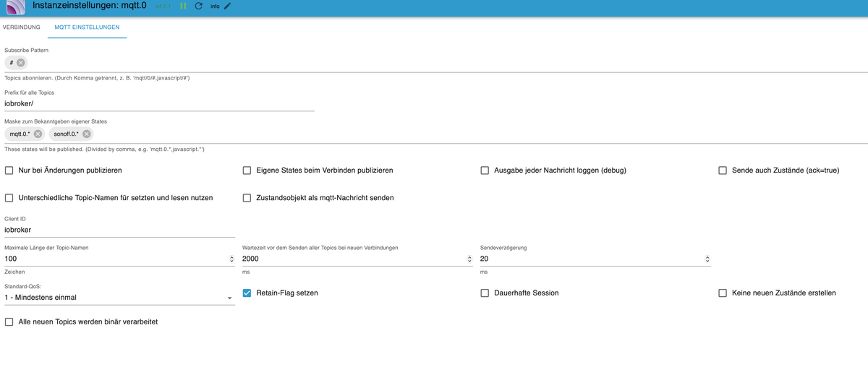Viewport: 868px width, 367px height.
Task: Restart the mqtt.0 instance
Action: pos(199,6)
